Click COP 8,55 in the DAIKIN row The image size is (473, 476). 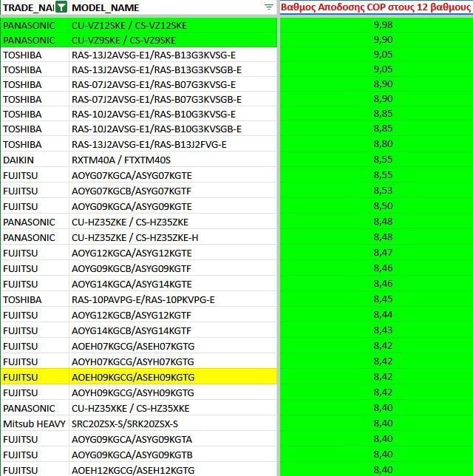[383, 160]
